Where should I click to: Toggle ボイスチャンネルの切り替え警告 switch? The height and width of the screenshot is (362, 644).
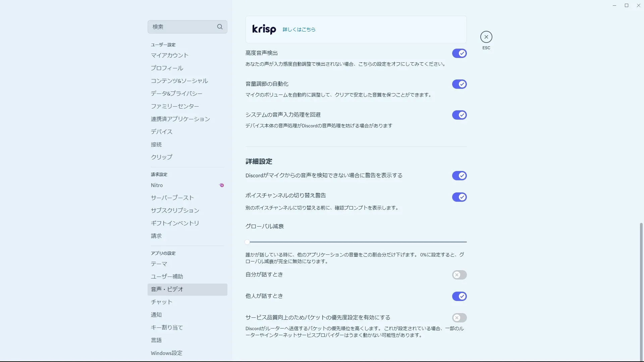(459, 197)
